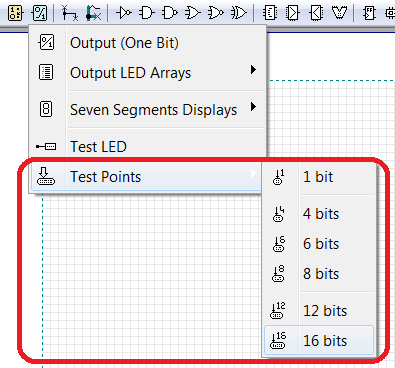Pick the NOR gate from toolbar

click(x=216, y=13)
